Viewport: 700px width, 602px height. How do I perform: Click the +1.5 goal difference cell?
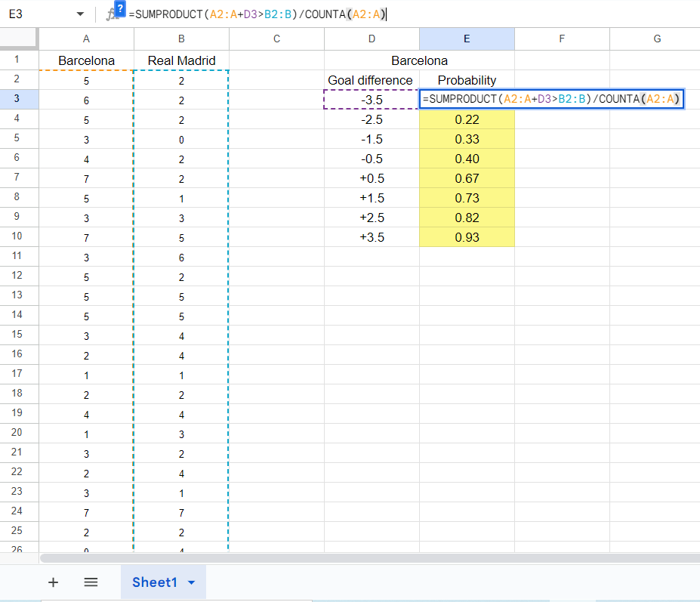372,198
